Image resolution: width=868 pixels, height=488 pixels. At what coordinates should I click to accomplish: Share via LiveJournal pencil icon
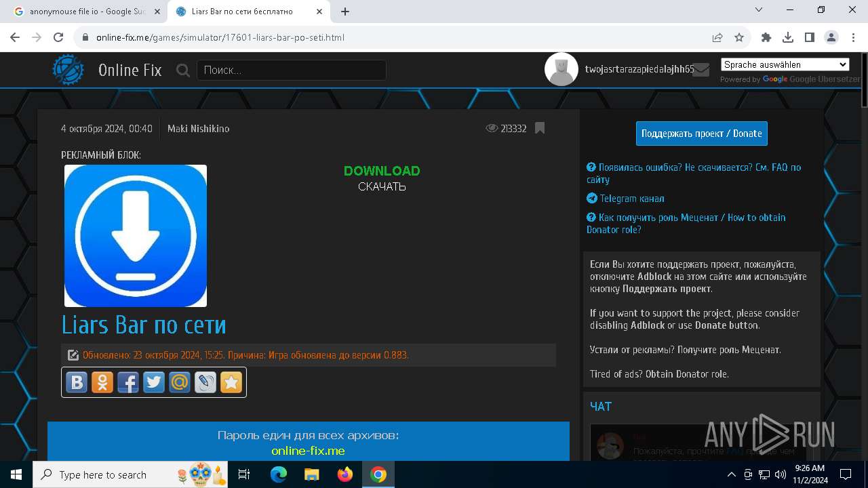205,382
